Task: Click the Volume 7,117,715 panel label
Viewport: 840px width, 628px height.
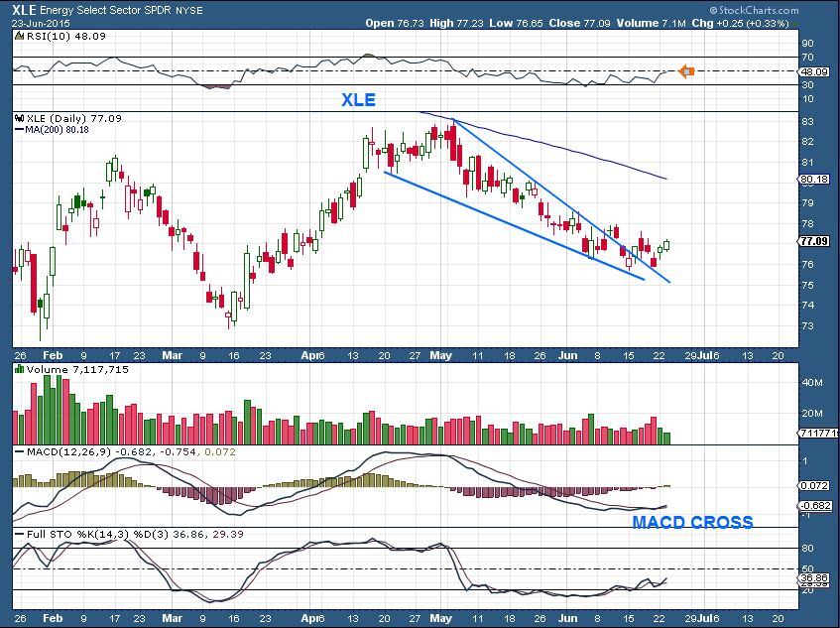Action: pyautogui.click(x=77, y=369)
